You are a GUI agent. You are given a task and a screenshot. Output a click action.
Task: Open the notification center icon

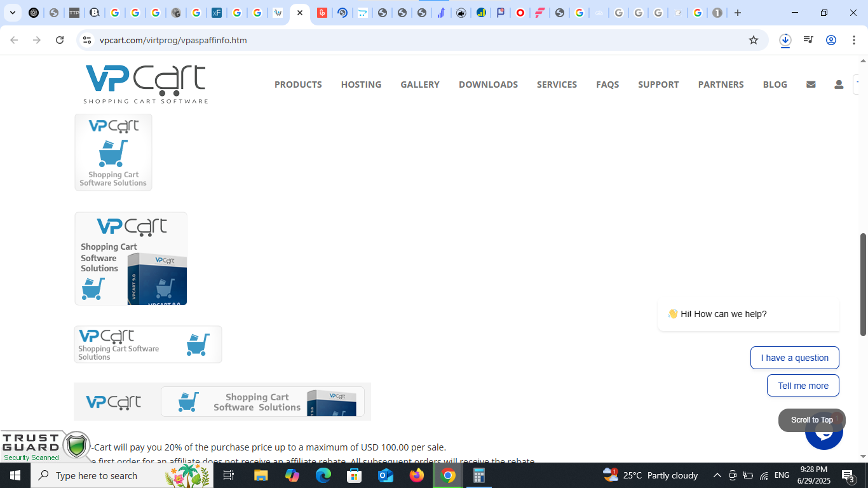(x=848, y=475)
